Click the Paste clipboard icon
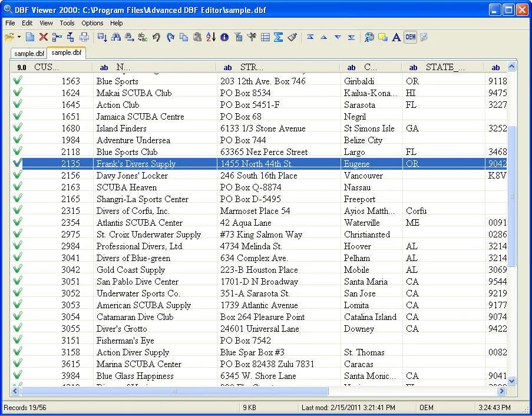The height and width of the screenshot is (416, 532). click(x=197, y=37)
